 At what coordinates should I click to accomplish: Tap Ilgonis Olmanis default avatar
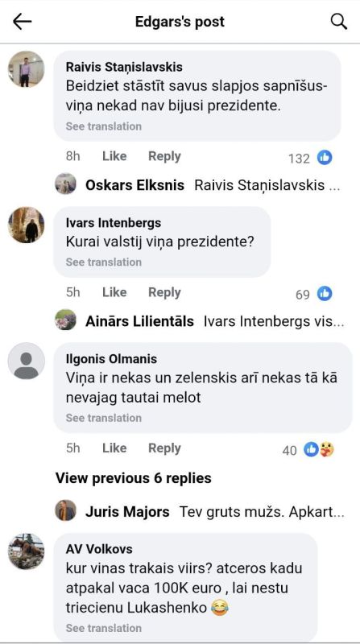tap(27, 361)
